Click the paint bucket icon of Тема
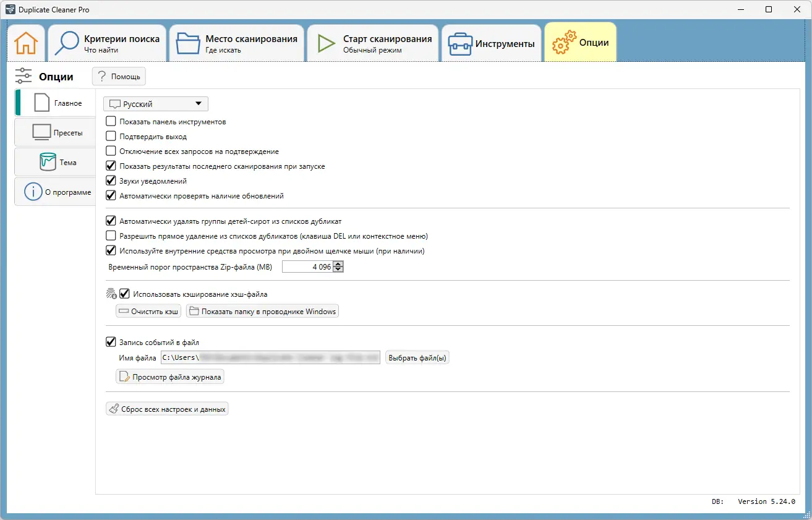Screen dimensions: 812x520 tap(48, 162)
